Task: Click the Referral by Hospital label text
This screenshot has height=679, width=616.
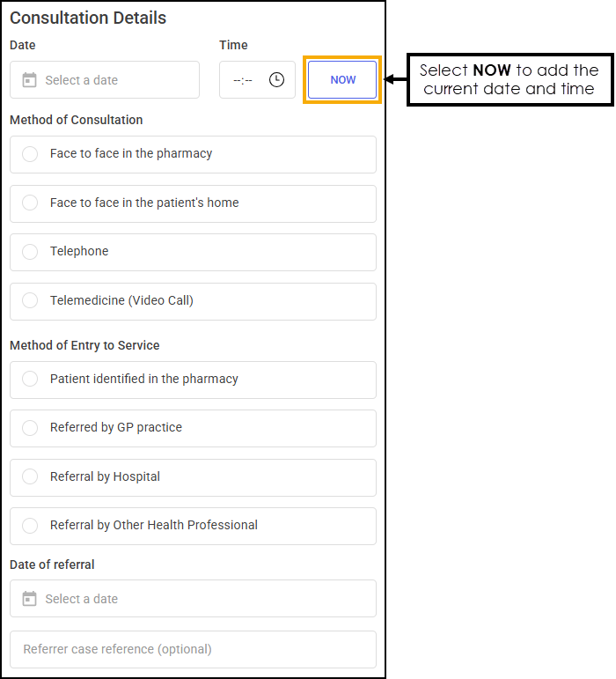Action: click(105, 476)
